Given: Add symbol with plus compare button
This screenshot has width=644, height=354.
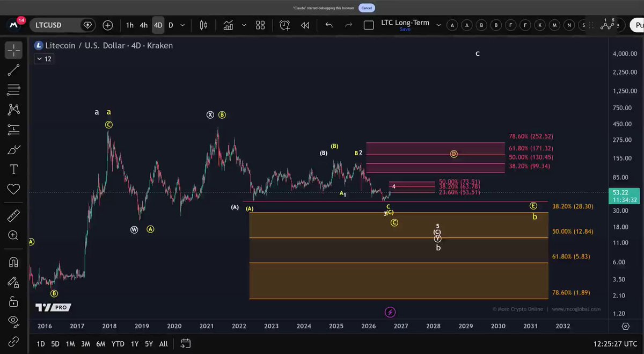Looking at the screenshot, I should tap(108, 25).
